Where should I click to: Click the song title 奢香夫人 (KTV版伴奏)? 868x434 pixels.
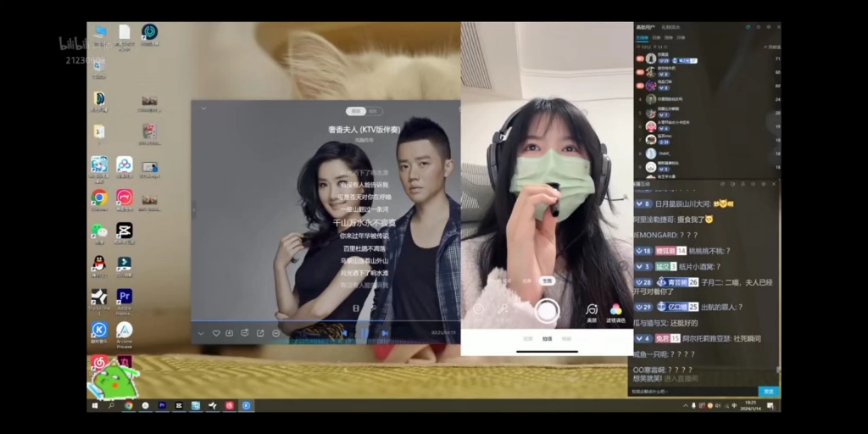[x=364, y=130]
